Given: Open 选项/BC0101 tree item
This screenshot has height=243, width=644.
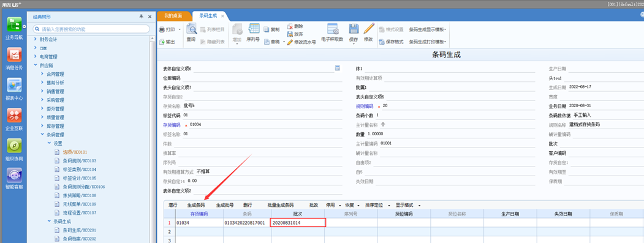Looking at the screenshot, I should 75,152.
